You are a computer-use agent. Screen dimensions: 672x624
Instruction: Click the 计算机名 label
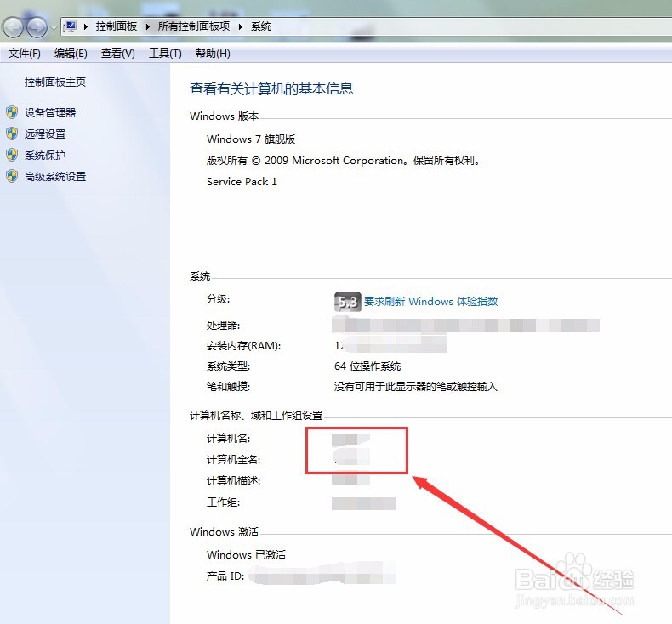pyautogui.click(x=228, y=438)
